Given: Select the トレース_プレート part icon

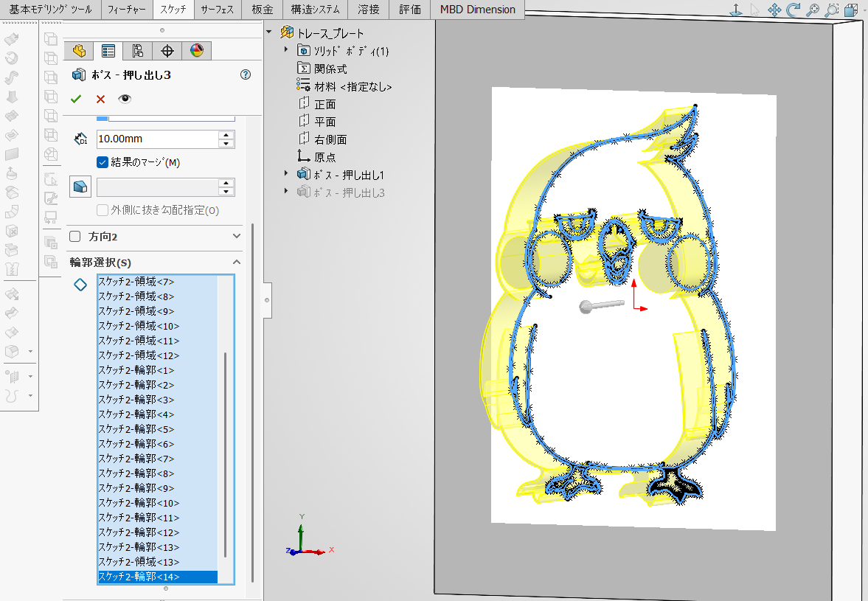Looking at the screenshot, I should (287, 32).
